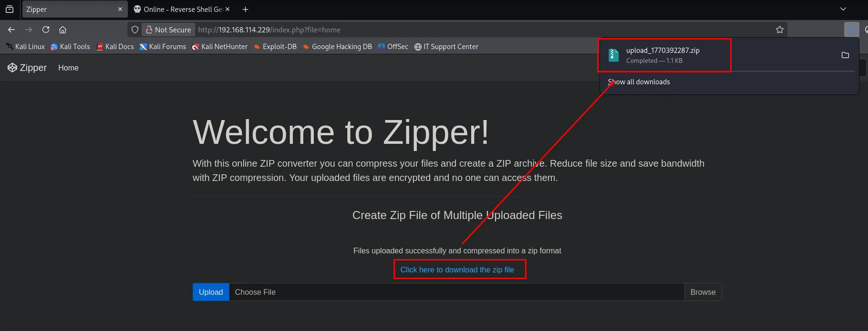Switch to the Zipper tab
868x331 pixels.
[75, 9]
